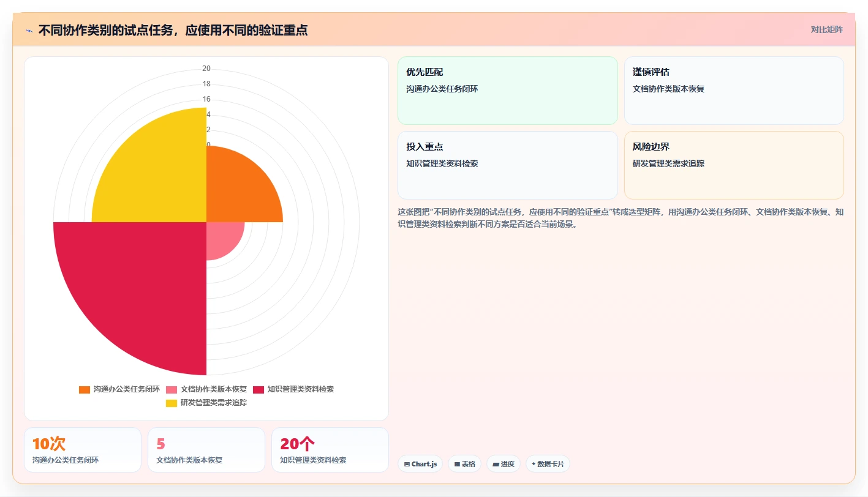Click the small pink polar chart segment

click(222, 237)
